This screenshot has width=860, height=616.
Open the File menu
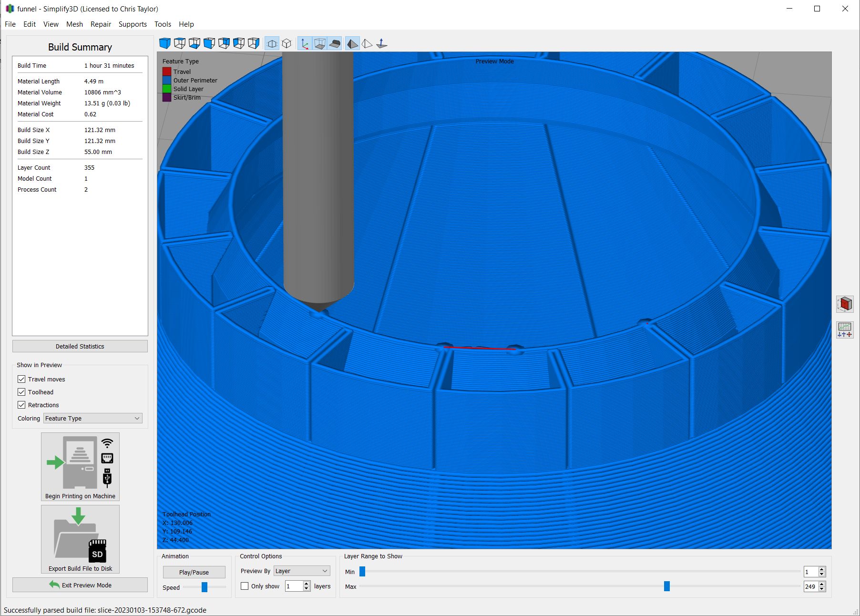click(x=10, y=24)
